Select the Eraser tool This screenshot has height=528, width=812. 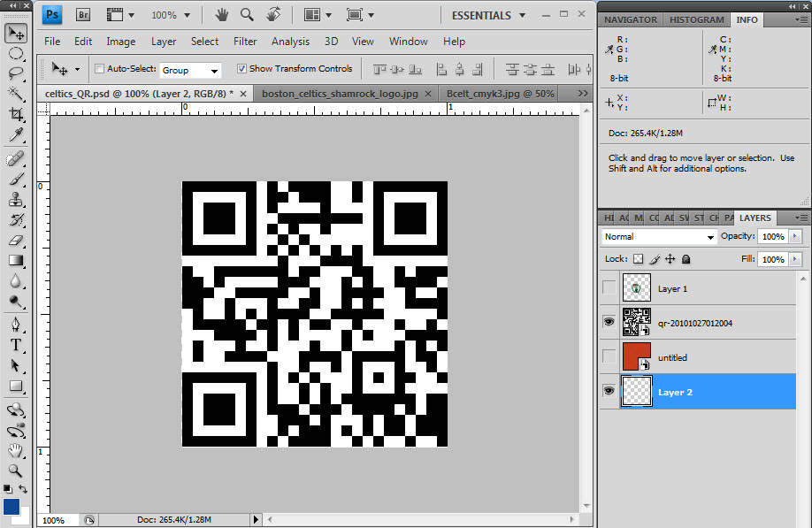tap(16, 240)
